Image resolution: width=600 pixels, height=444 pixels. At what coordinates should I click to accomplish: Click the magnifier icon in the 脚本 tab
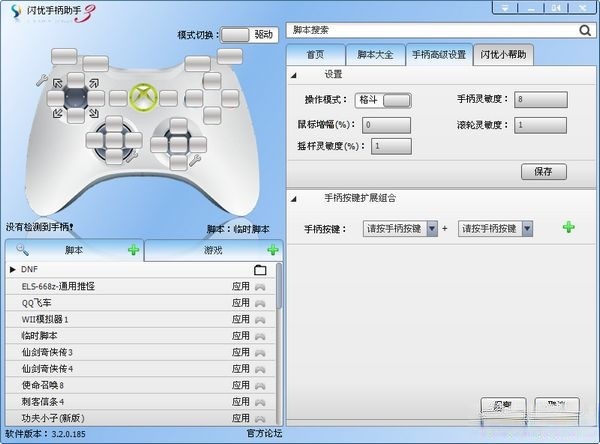pyautogui.click(x=22, y=250)
